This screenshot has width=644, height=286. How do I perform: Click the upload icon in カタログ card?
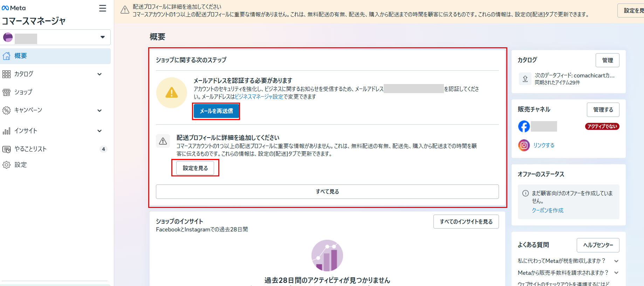point(525,79)
